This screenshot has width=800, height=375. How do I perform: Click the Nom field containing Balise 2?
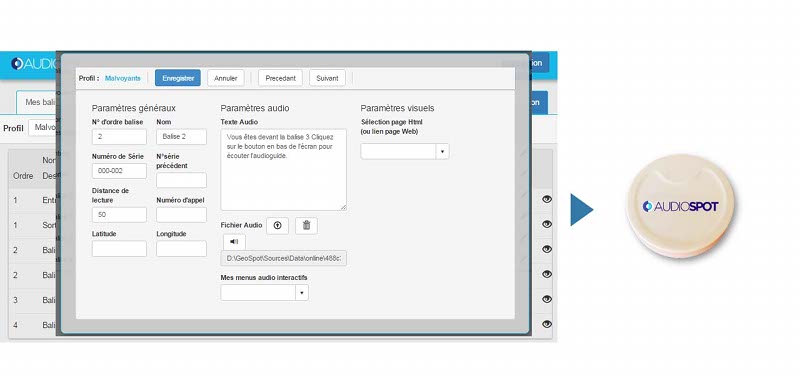click(182, 137)
